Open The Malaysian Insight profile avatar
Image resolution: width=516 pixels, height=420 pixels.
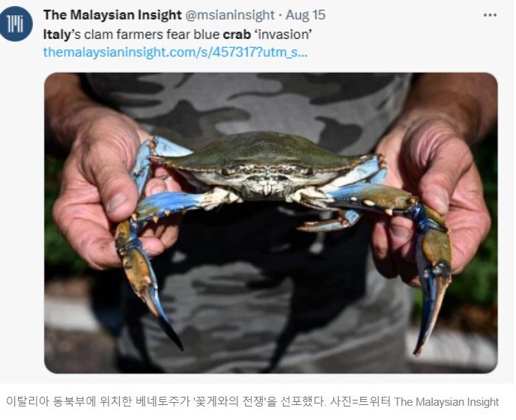[x=16, y=24]
